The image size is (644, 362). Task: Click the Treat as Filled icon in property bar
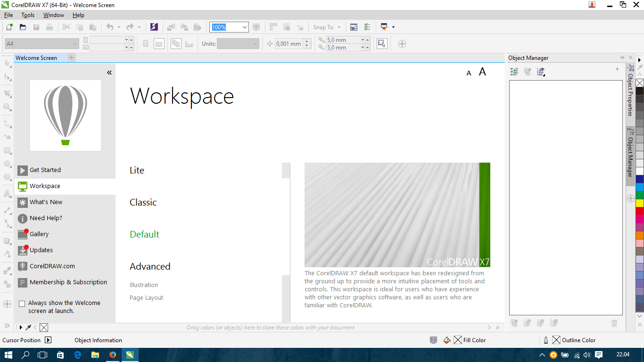coord(382,44)
